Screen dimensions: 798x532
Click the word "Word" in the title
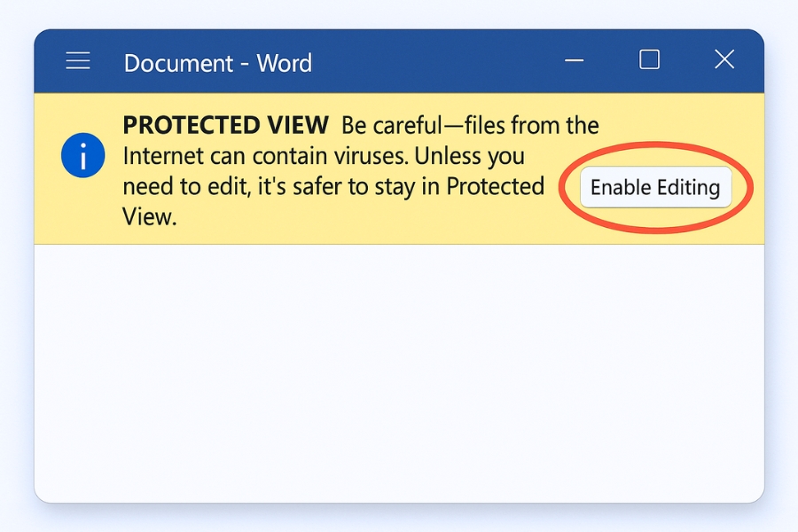[285, 63]
